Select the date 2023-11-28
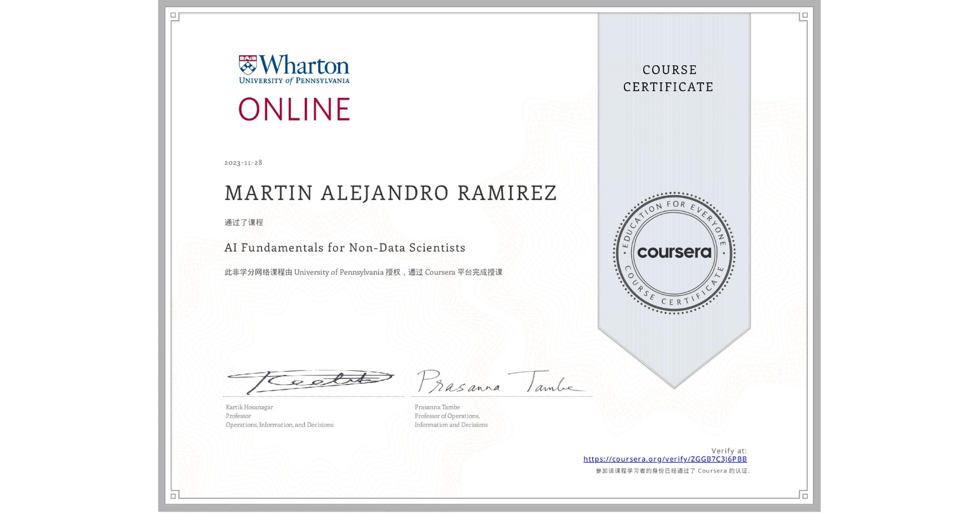980x513 pixels. pyautogui.click(x=243, y=163)
